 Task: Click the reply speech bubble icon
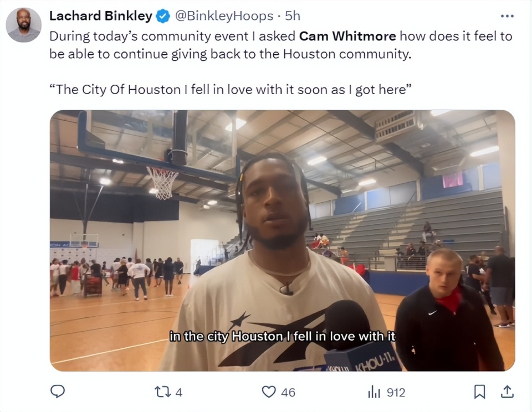(x=58, y=392)
